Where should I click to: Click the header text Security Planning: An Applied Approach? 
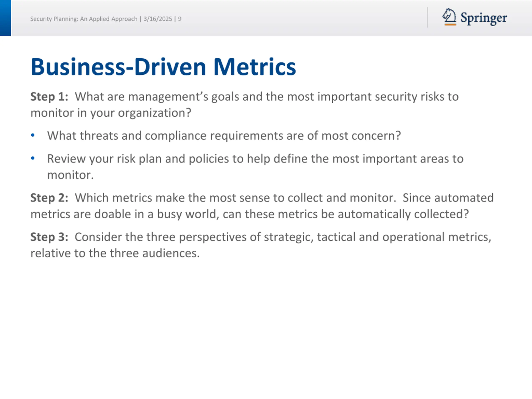pos(84,19)
